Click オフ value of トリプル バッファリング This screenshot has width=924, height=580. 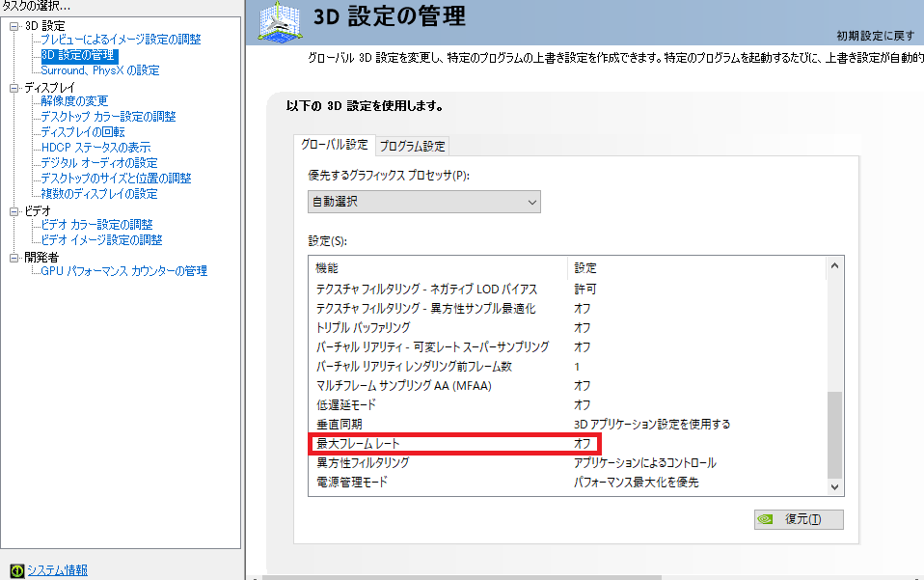pos(583,328)
